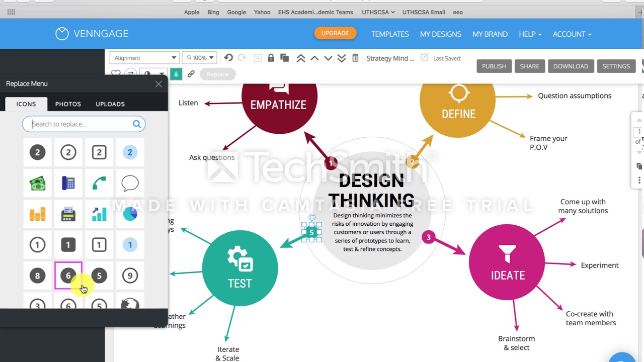Viewport: 644px width, 362px height.
Task: Pick the outlined square number 1 icon
Action: [99, 245]
